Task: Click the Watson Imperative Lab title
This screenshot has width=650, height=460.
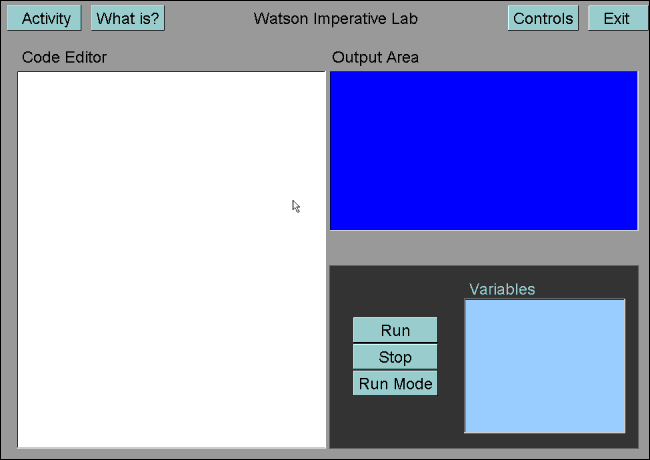Action: [336, 19]
